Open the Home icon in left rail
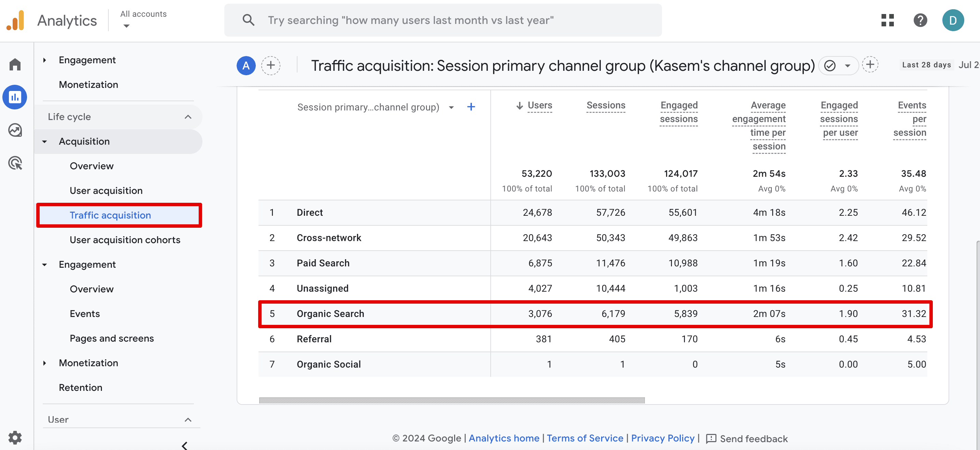980x450 pixels. pyautogui.click(x=15, y=64)
